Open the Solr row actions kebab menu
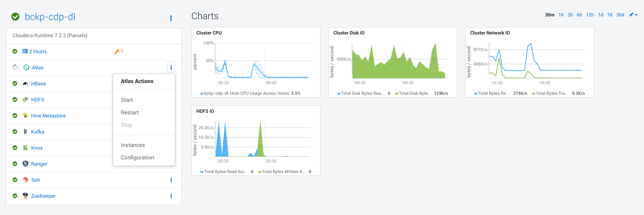Image resolution: width=644 pixels, height=215 pixels. 171,180
